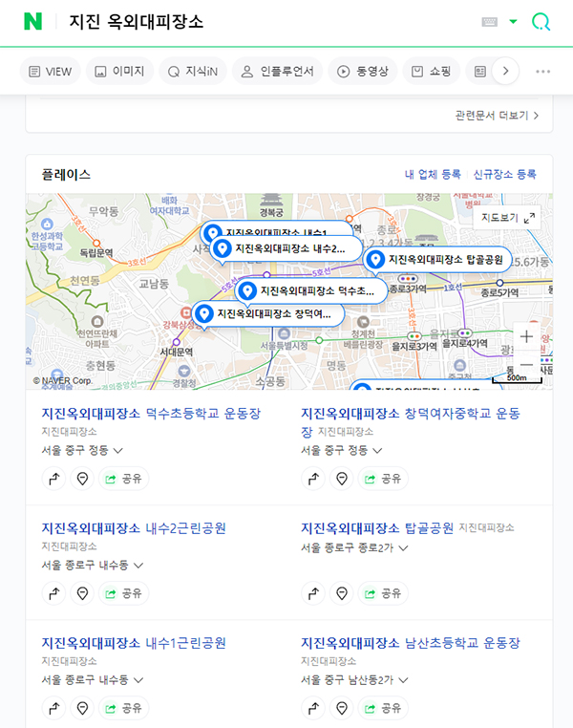Select the 덕수초 map marker label
Viewport: 573px width, 728px height.
point(311,291)
